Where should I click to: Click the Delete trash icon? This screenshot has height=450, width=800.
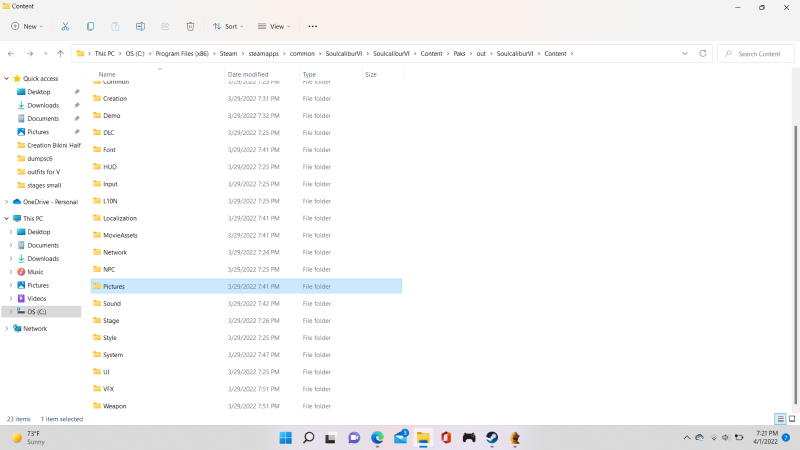(x=190, y=27)
